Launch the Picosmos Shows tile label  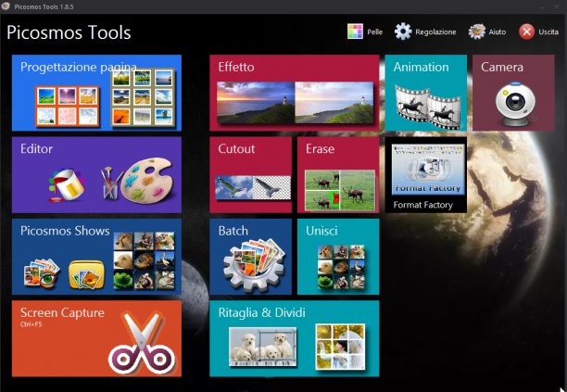pos(65,231)
